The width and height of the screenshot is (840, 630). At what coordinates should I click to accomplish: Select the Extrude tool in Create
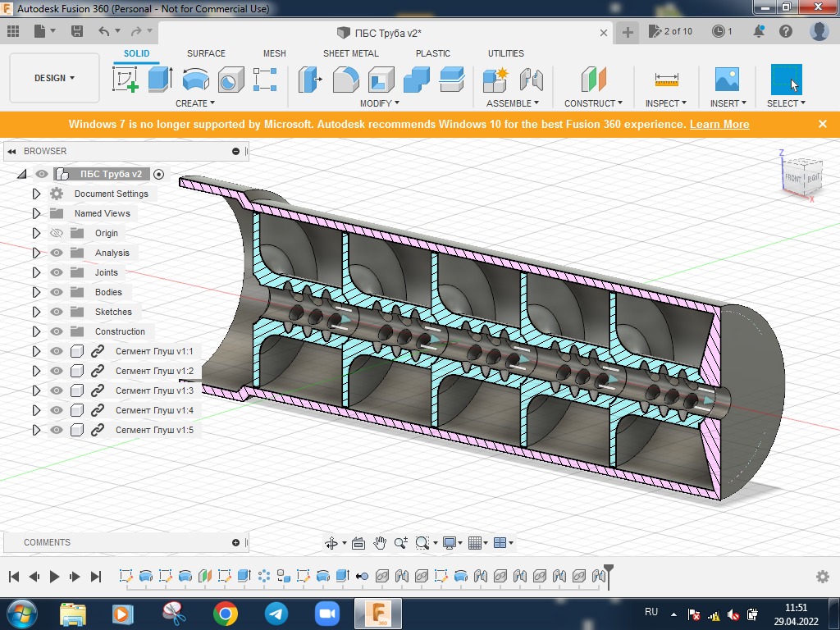pos(160,80)
